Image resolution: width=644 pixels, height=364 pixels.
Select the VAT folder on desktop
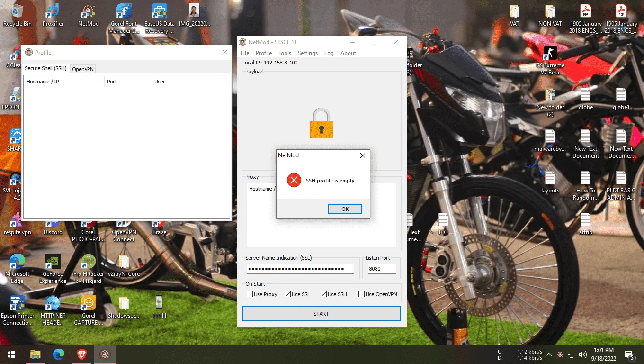click(x=515, y=15)
